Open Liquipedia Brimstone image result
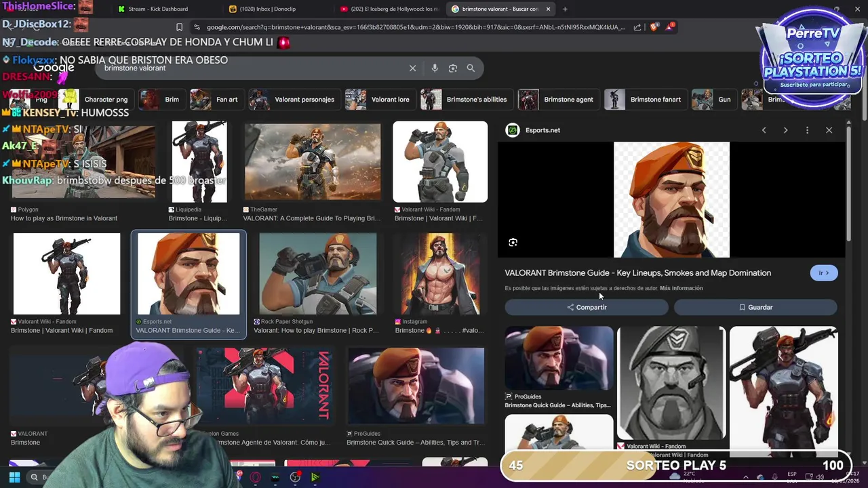 click(x=199, y=162)
